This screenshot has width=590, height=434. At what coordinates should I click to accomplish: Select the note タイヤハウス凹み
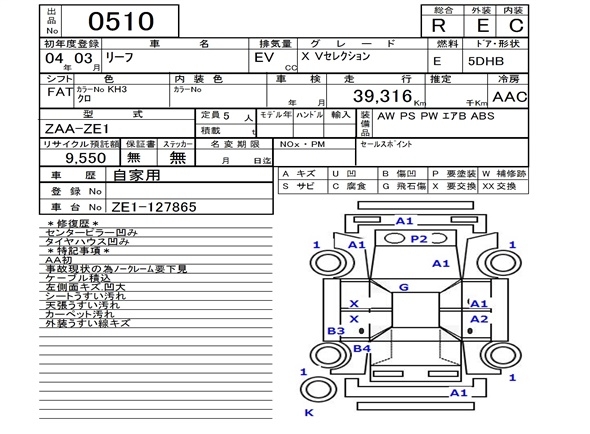coord(87,242)
